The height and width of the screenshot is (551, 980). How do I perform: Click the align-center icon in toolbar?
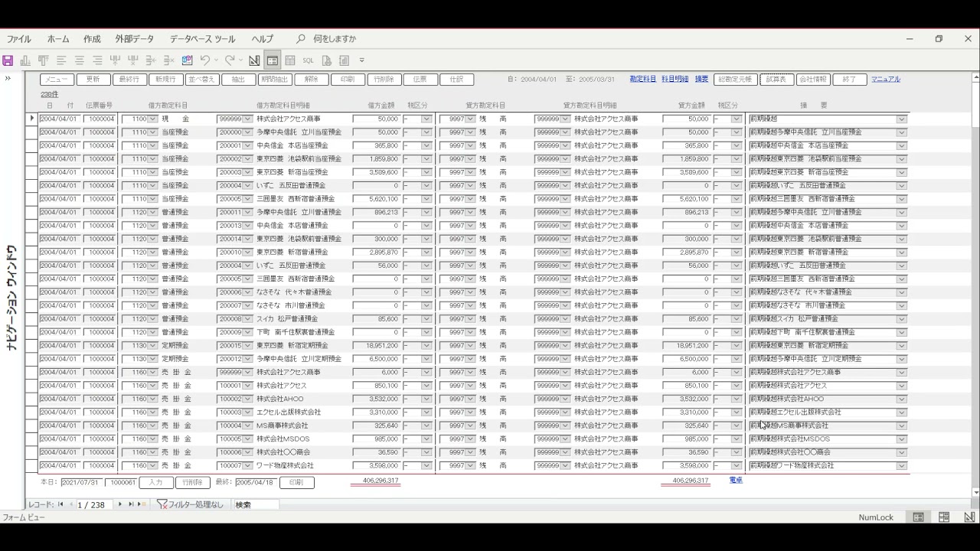click(x=79, y=60)
